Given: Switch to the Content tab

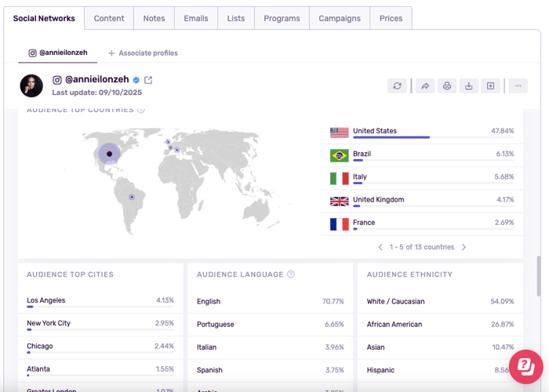Looking at the screenshot, I should tap(108, 18).
